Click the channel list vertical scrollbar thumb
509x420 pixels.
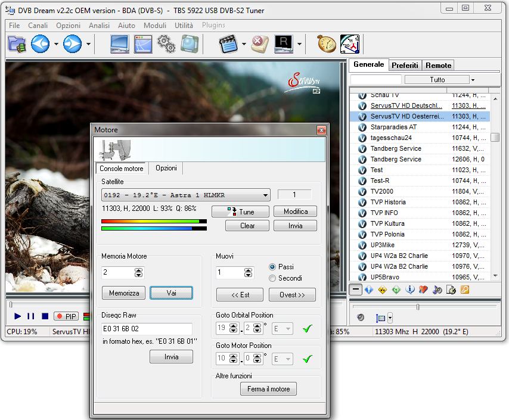tap(495, 137)
